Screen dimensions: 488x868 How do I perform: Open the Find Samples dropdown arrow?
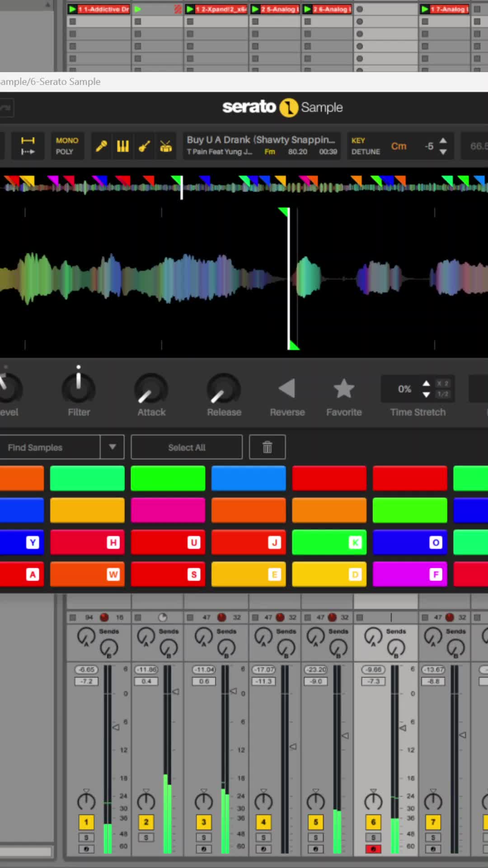pyautogui.click(x=113, y=447)
